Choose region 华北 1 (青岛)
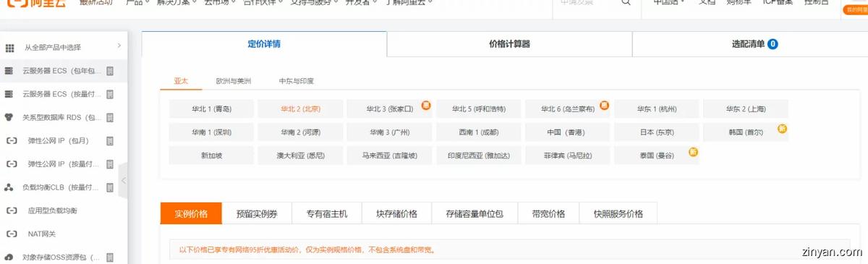 211,109
